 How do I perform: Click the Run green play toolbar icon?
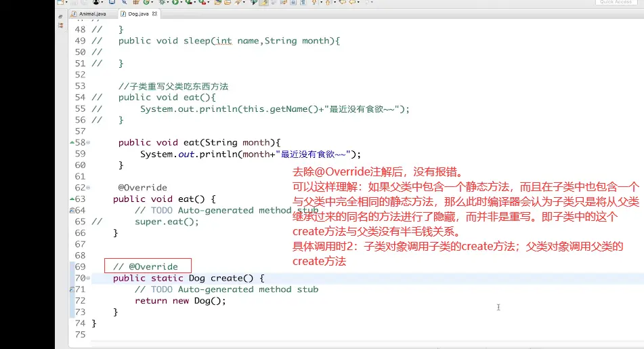tap(175, 3)
